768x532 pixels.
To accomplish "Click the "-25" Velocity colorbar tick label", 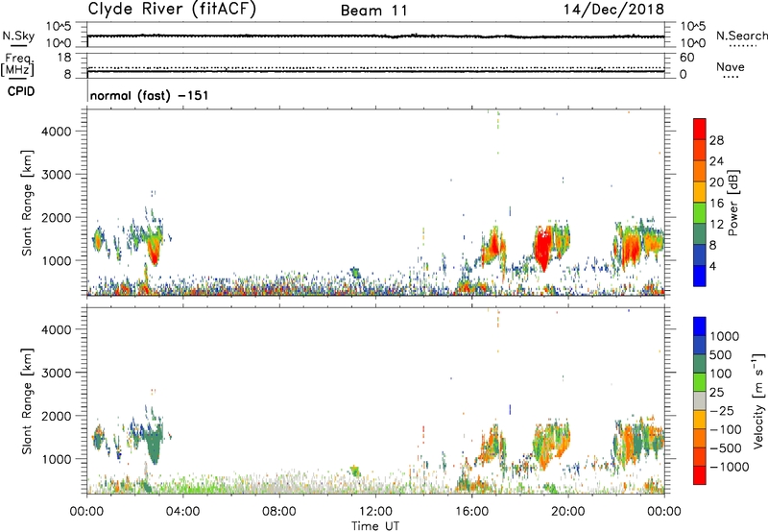I will (x=722, y=410).
